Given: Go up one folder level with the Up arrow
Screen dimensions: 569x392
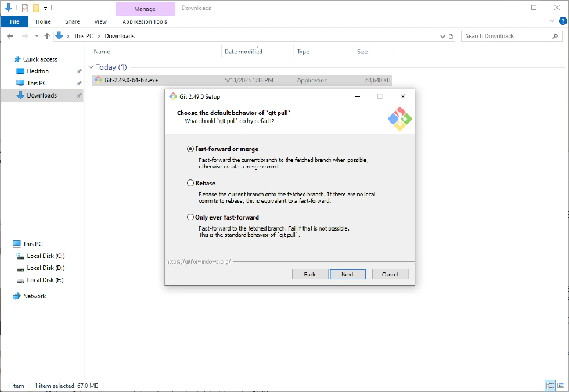Looking at the screenshot, I should (x=47, y=36).
